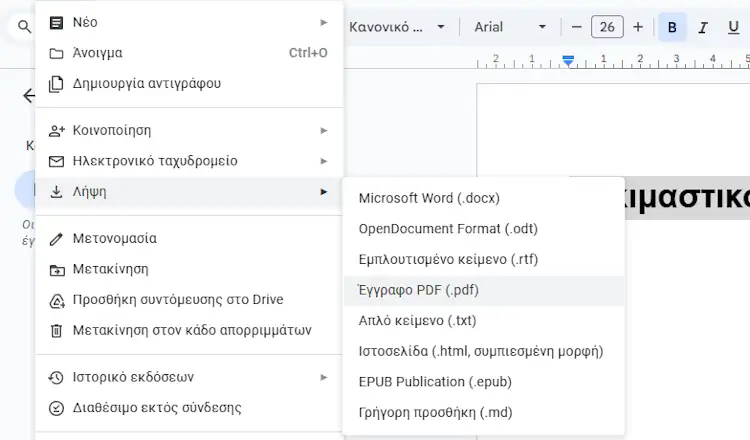The image size is (750, 440).
Task: Click the Ηλεκτρονικό ταχυδρομείο envelope icon
Action: pyautogui.click(x=56, y=161)
